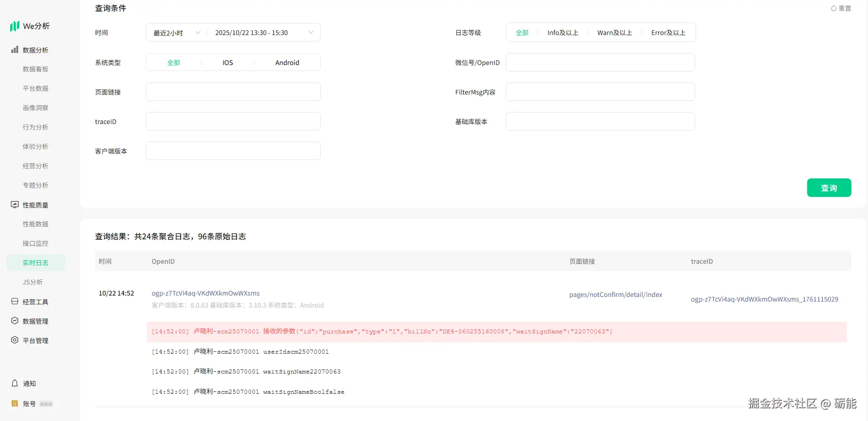Viewport: 868px width, 421px height.
Task: Select Info及以上 log level
Action: pos(563,33)
